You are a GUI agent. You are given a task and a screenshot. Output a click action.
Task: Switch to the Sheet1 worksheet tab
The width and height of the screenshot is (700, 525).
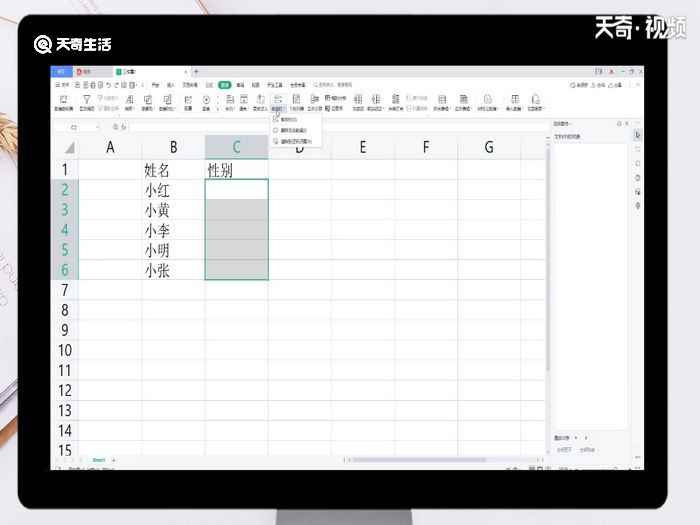coord(98,459)
